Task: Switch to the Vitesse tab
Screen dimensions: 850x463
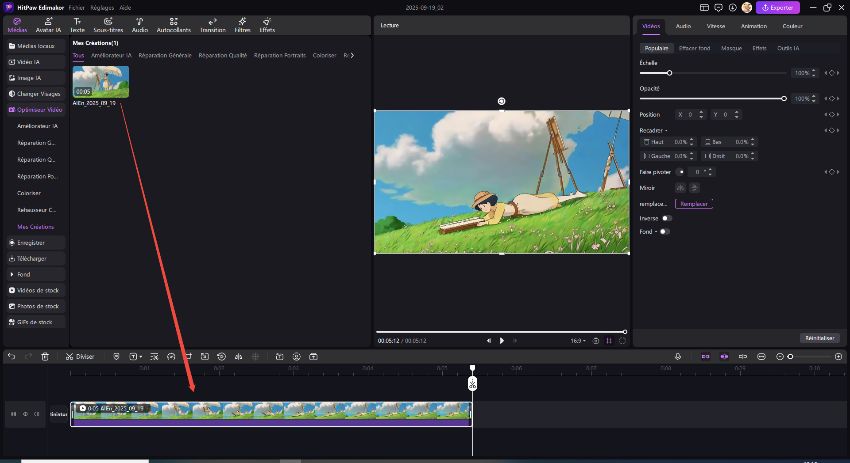Action: click(x=716, y=26)
